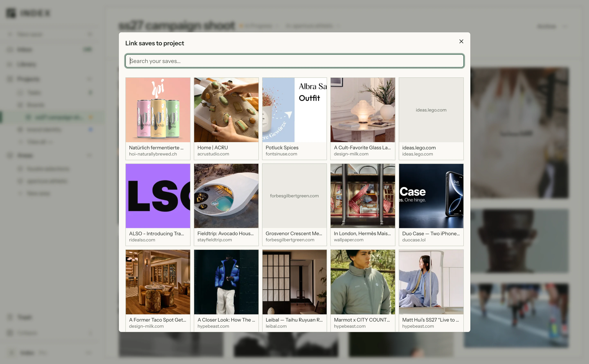Select the Cult-Favorite Glass Lamp thumbnail
Viewport: 589px width, 364px height.
pos(363,110)
